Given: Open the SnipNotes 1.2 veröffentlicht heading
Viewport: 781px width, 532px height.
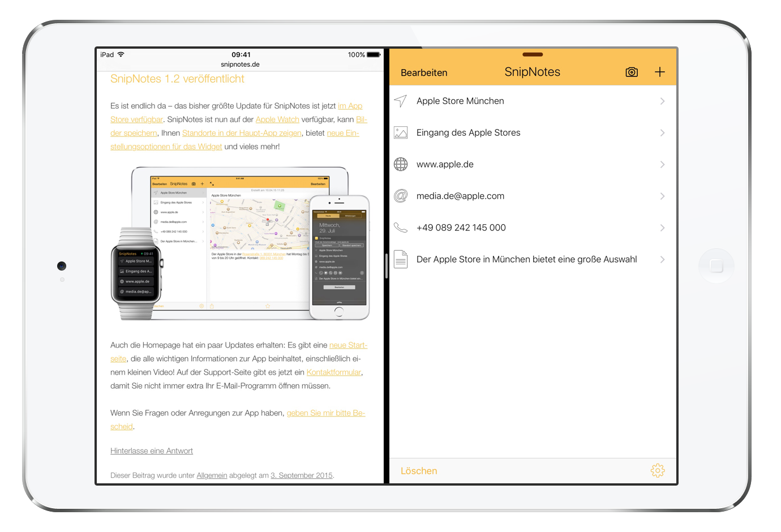Looking at the screenshot, I should point(177,79).
